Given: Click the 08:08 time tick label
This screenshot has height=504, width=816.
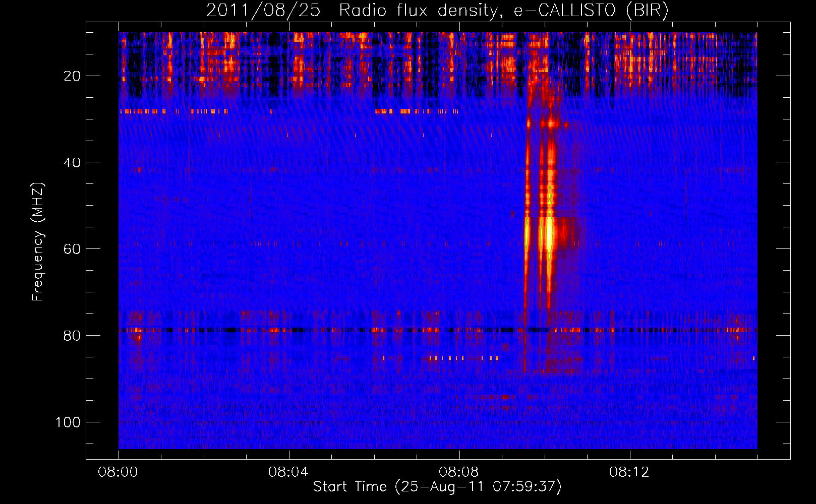Looking at the screenshot, I should click(x=459, y=472).
